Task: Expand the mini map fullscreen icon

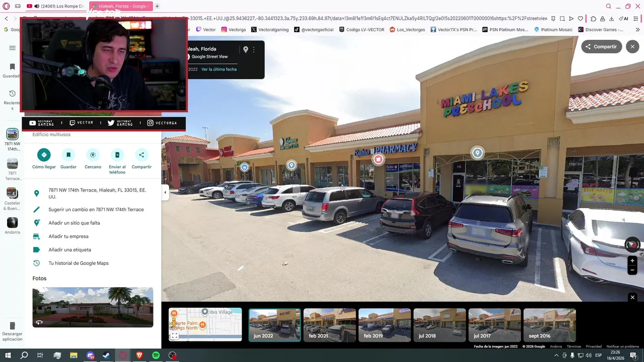Action: (174, 336)
